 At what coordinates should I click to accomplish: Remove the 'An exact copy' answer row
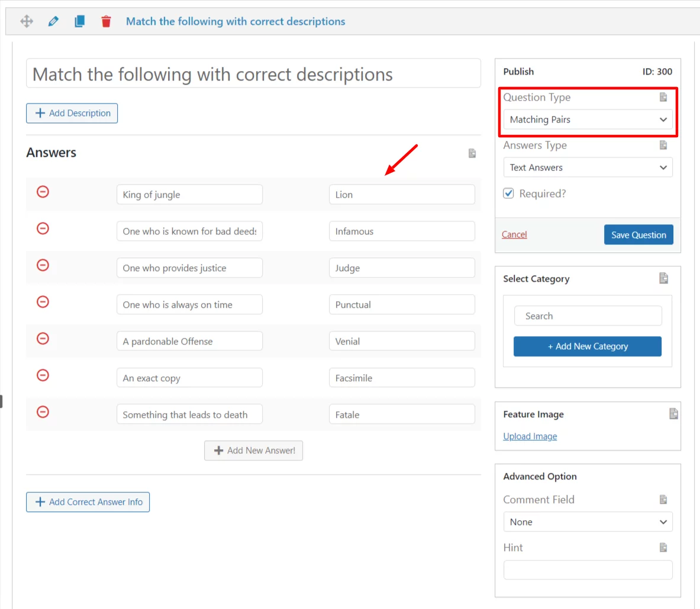click(x=43, y=375)
